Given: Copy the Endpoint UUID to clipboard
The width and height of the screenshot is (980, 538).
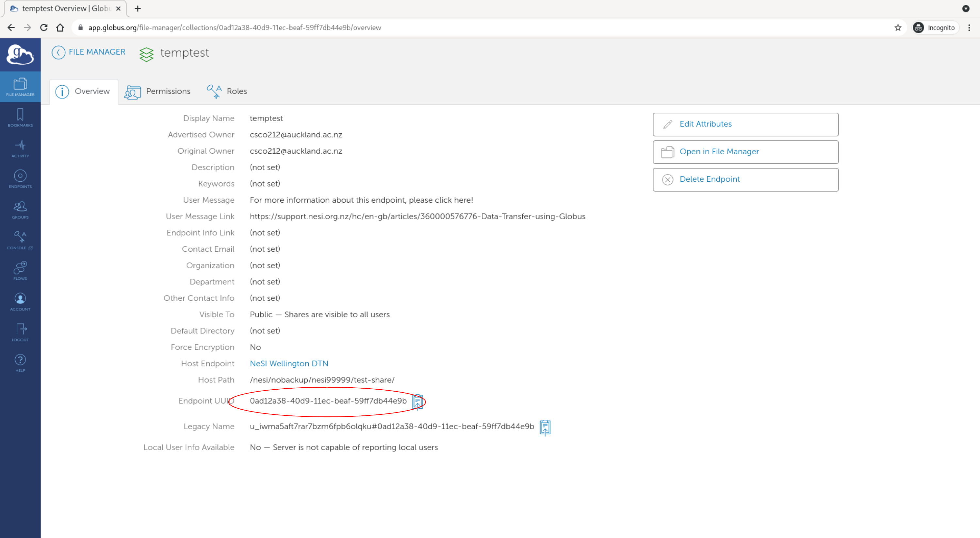Looking at the screenshot, I should point(417,401).
